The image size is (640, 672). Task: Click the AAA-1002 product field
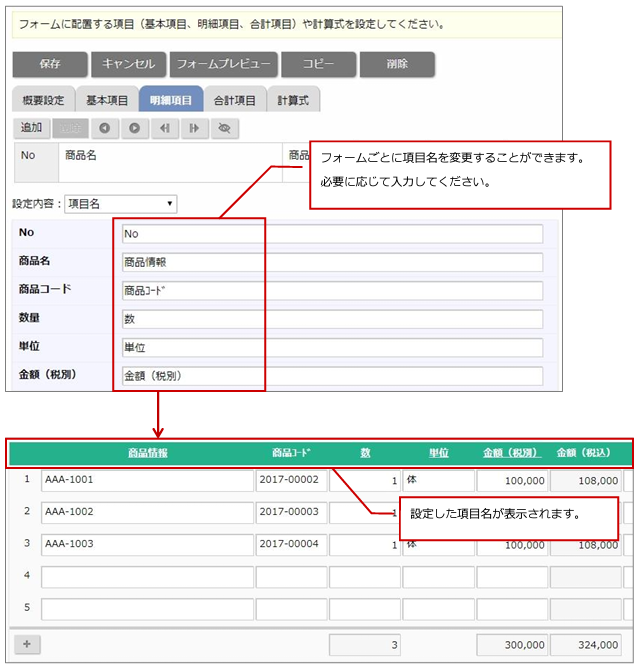(147, 513)
